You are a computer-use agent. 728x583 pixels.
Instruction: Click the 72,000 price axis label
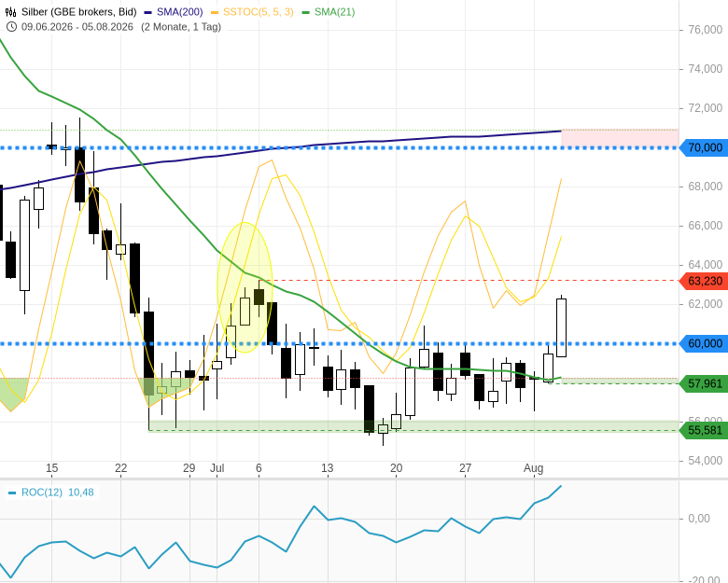click(x=706, y=107)
